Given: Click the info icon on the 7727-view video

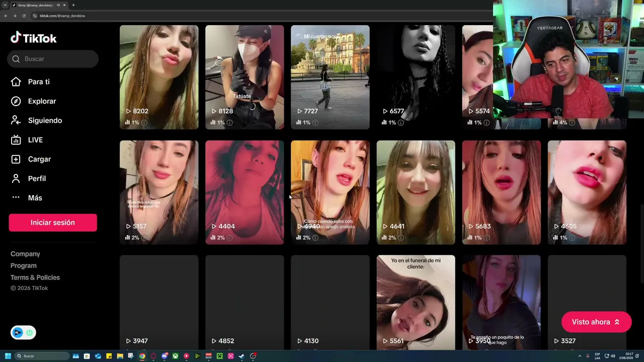Looking at the screenshot, I should point(315,123).
